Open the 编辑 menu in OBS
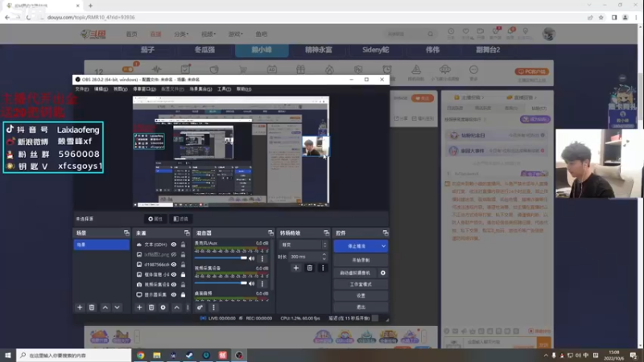This screenshot has height=362, width=644. [101, 89]
